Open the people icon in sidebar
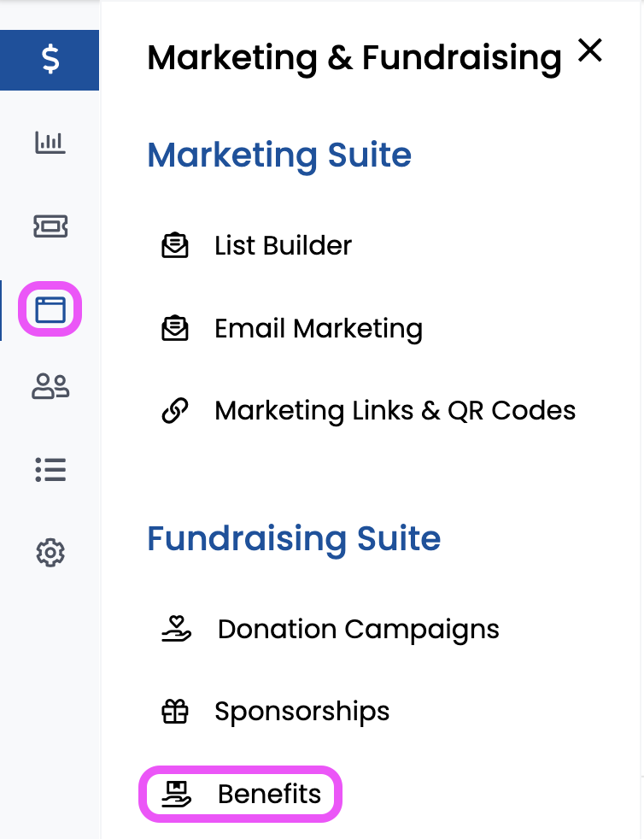Viewport: 644px width, 839px height. (50, 387)
